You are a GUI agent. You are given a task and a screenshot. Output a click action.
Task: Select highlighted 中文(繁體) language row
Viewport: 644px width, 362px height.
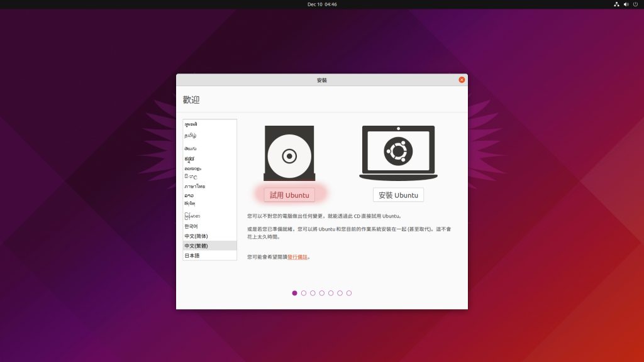[209, 246]
